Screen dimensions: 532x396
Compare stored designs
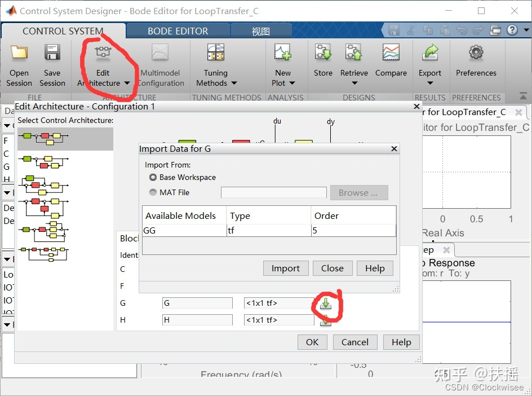(x=391, y=61)
